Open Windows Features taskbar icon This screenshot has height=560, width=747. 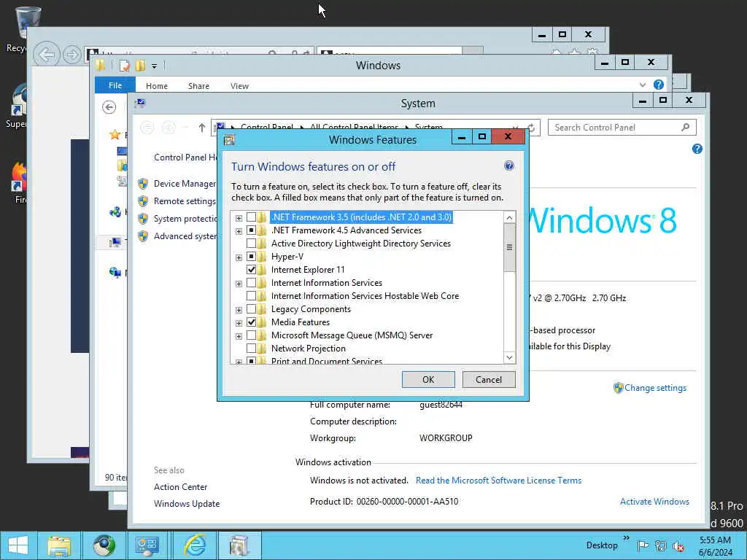[x=239, y=545]
